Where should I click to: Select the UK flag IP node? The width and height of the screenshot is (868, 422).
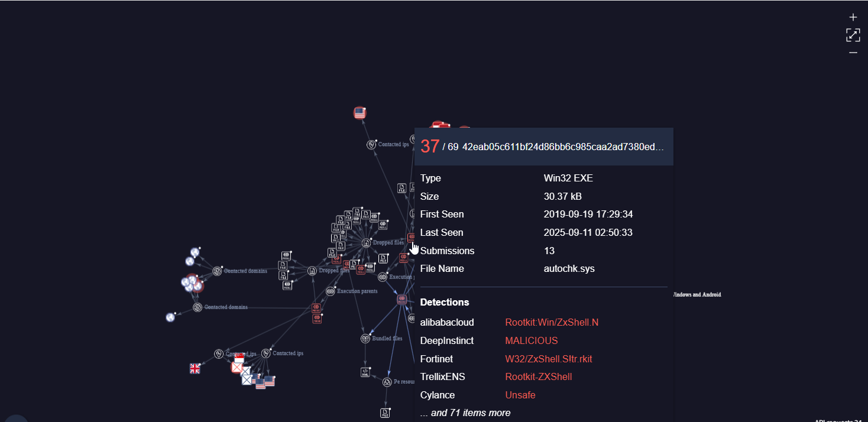click(195, 368)
